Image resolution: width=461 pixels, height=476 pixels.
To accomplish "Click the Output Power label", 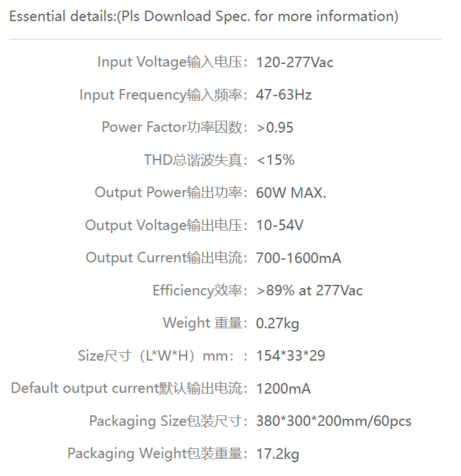I will [x=171, y=193].
